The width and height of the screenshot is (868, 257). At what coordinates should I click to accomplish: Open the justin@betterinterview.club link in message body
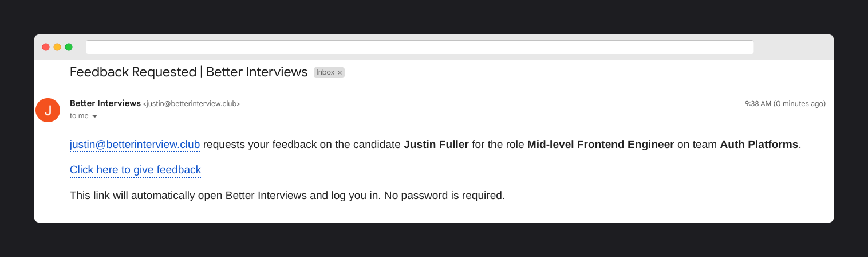135,145
